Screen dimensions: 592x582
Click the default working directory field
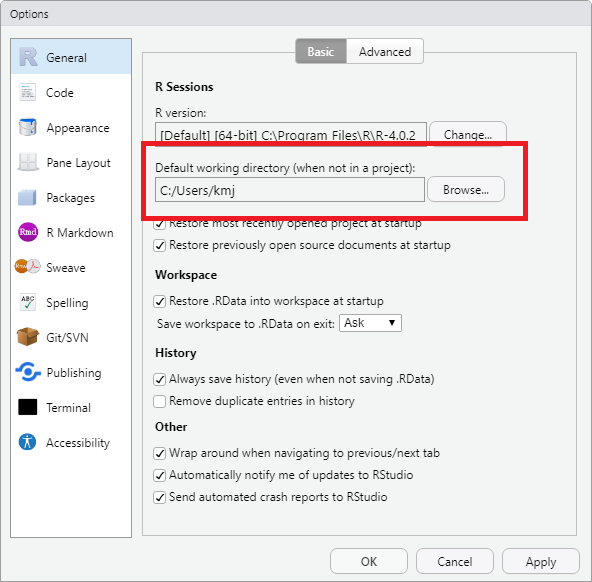pyautogui.click(x=290, y=190)
